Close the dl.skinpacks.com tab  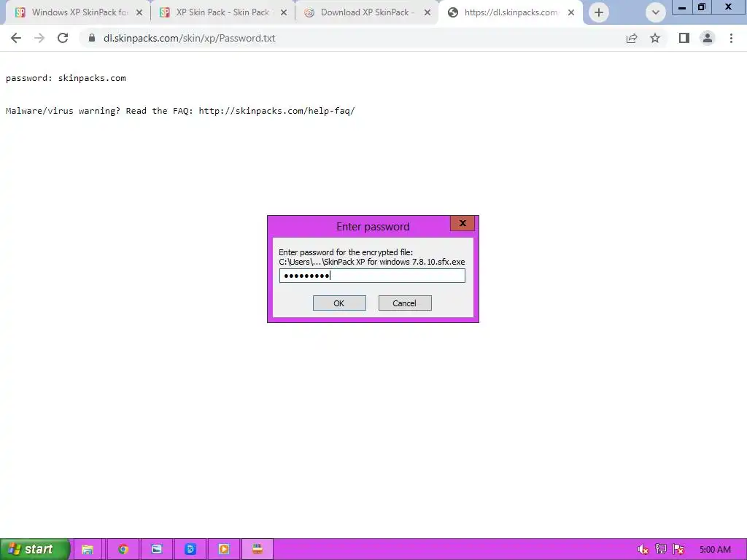(570, 12)
